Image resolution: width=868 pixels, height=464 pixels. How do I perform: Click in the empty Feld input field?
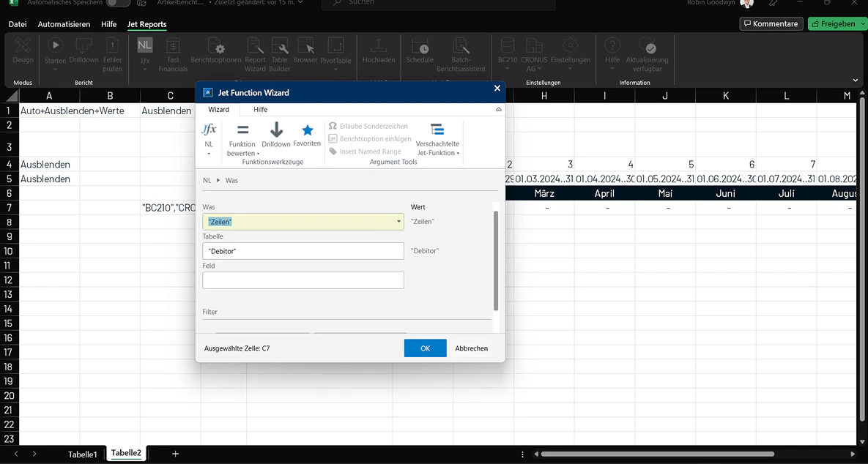coord(303,280)
